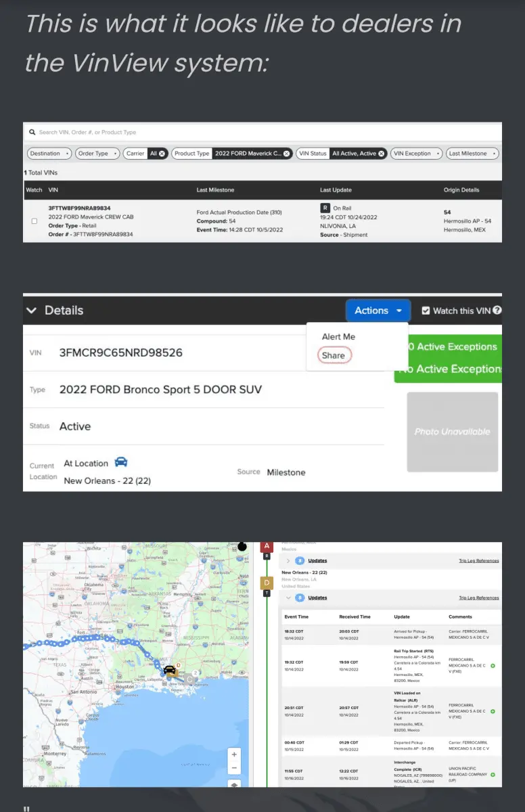Collapse the Details section chevron
This screenshot has height=812, width=525.
[x=31, y=311]
